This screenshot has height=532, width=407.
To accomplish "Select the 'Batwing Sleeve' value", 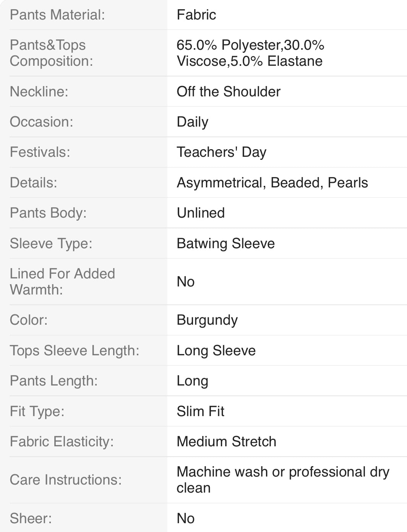I will [225, 244].
